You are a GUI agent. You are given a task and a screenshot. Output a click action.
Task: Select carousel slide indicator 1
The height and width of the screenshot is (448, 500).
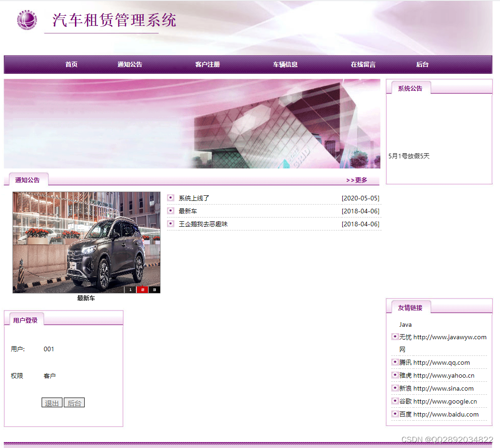(130, 289)
